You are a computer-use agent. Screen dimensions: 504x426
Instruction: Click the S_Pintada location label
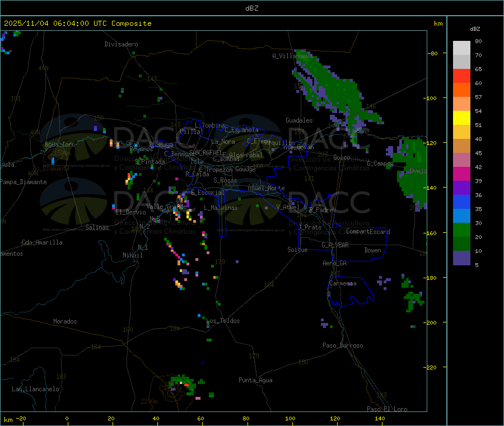[x=150, y=162]
